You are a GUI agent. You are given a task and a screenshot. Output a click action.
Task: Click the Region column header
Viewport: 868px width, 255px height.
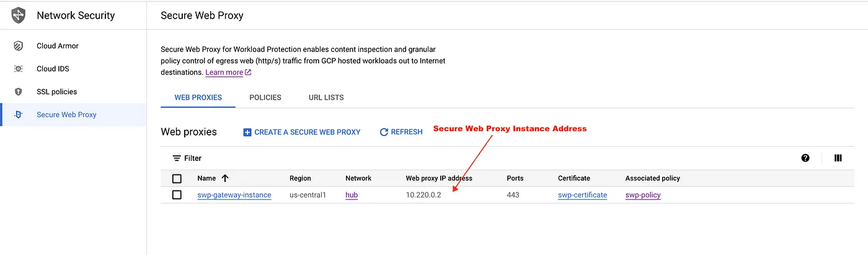click(300, 178)
